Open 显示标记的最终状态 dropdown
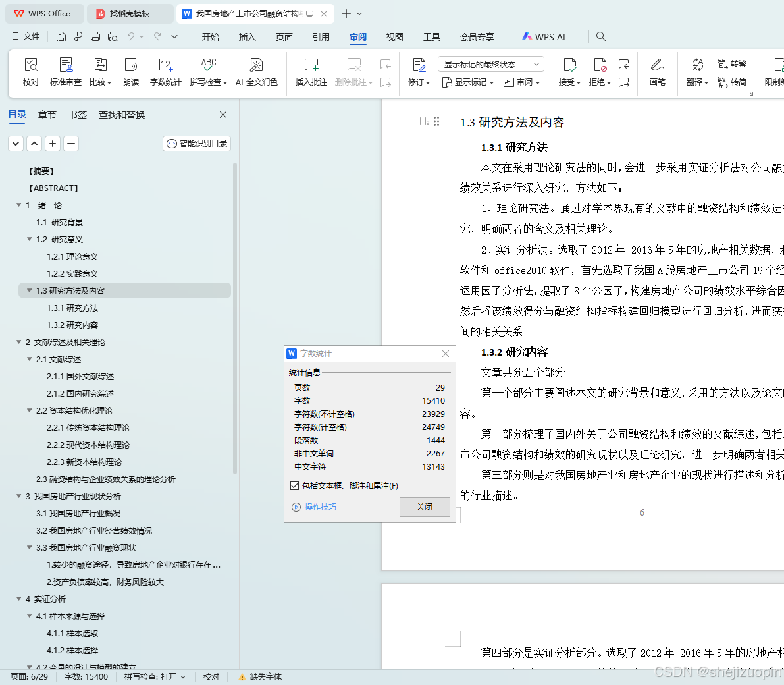 pyautogui.click(x=491, y=64)
